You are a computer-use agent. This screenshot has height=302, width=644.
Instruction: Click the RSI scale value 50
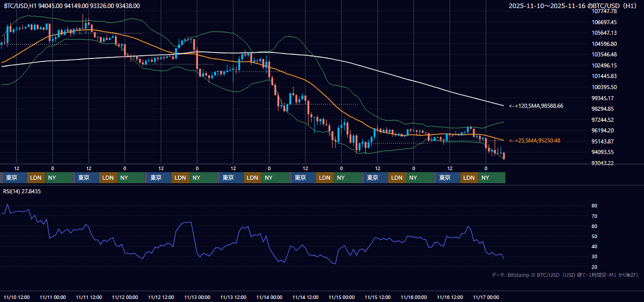point(595,236)
